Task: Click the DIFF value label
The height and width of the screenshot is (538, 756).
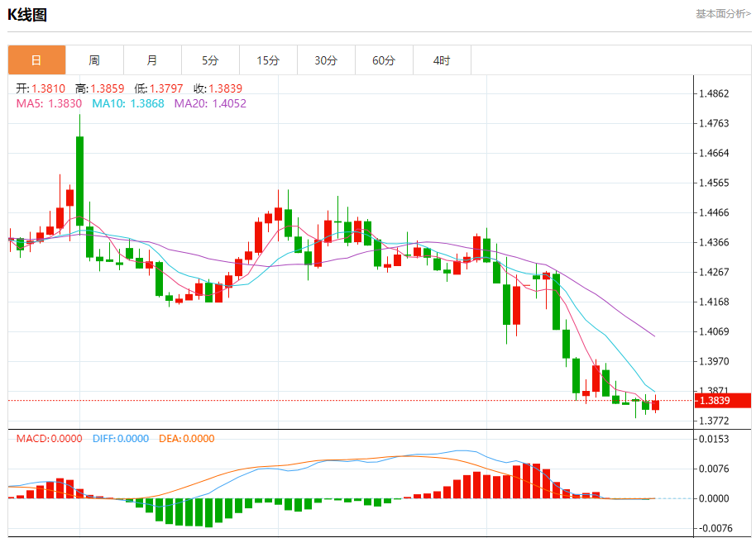Action: [119, 439]
